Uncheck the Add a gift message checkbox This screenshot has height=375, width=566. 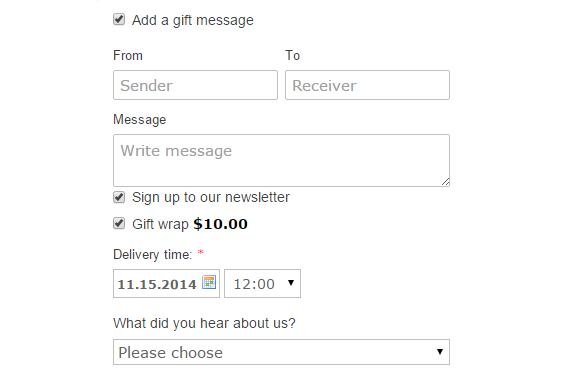119,19
